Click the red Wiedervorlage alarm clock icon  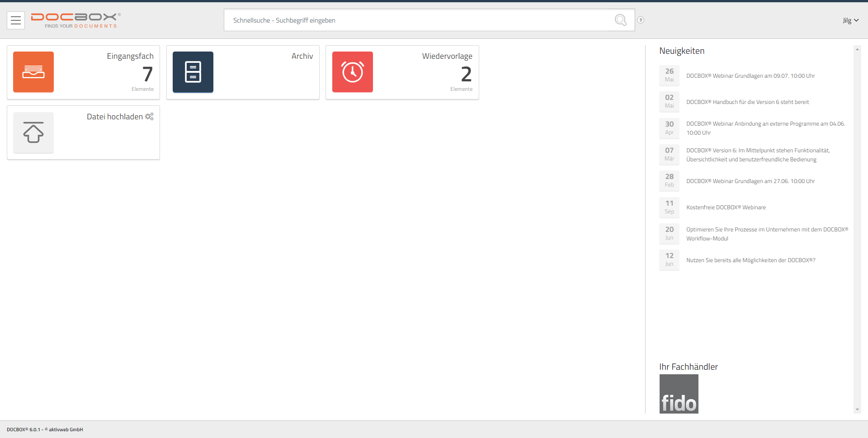353,72
